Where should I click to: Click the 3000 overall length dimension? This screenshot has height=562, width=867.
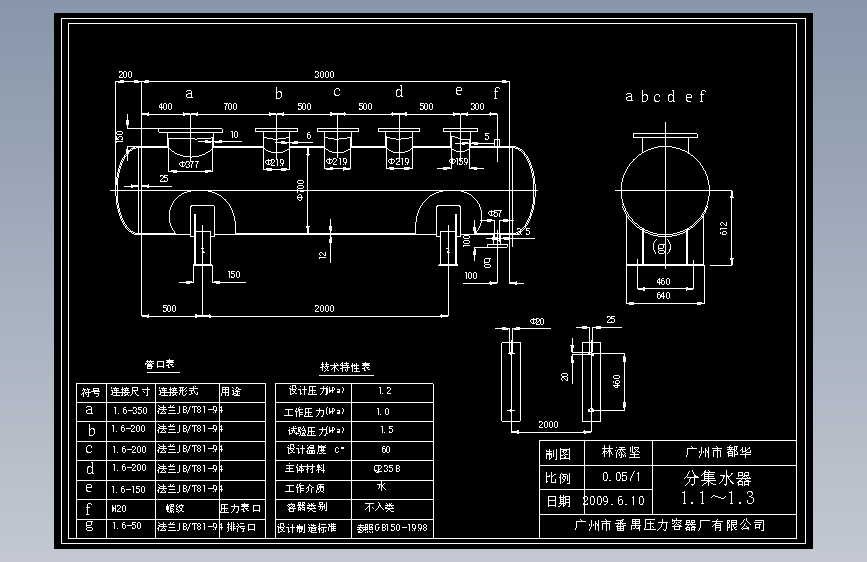[324, 75]
